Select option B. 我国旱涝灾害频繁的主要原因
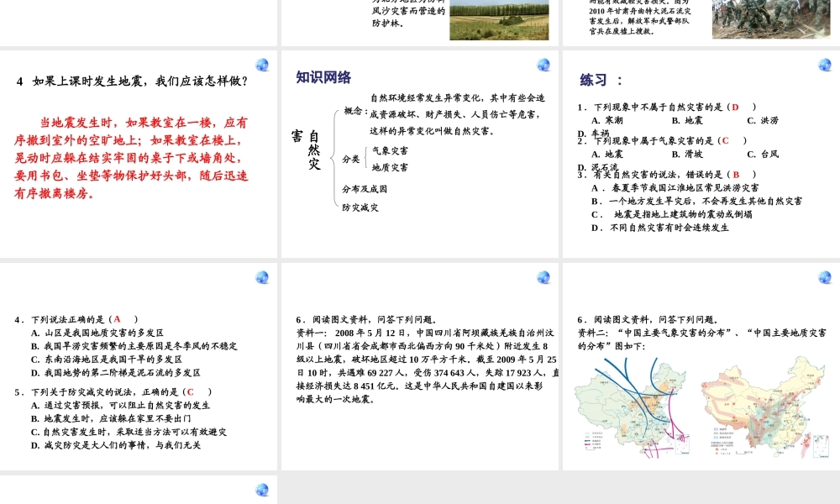Viewport: 840px width, 504px height. (x=134, y=346)
